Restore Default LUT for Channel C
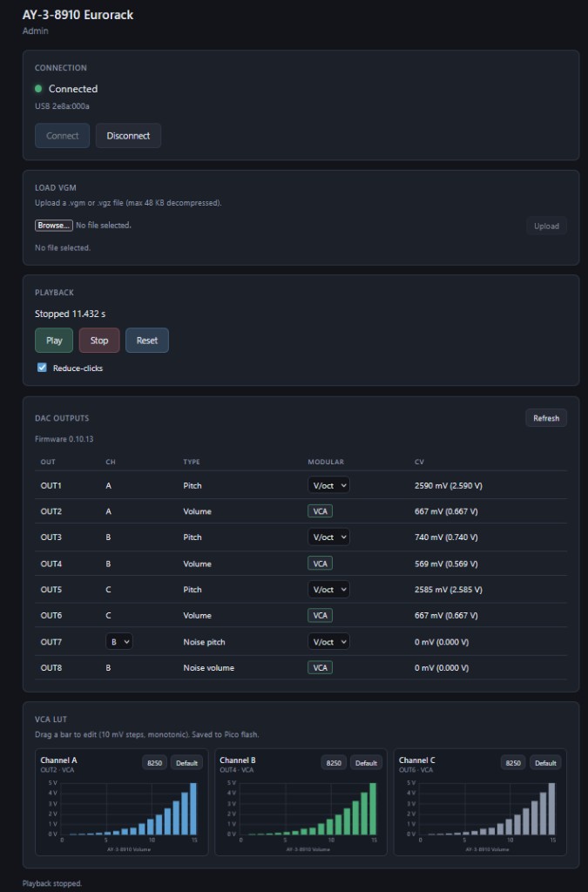 pos(545,763)
